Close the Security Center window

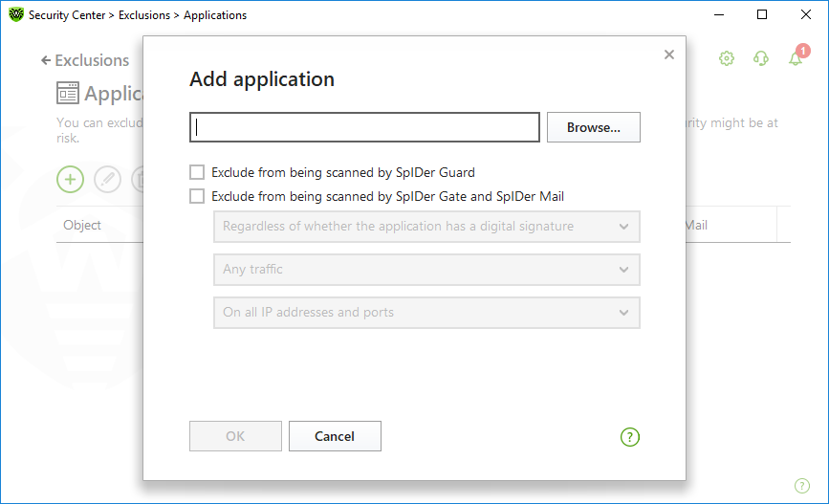806,14
